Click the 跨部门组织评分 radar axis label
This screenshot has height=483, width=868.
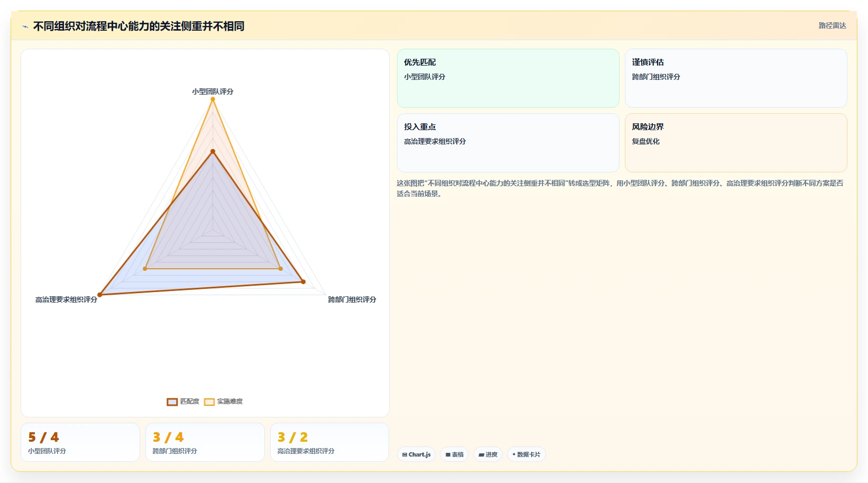coord(352,299)
